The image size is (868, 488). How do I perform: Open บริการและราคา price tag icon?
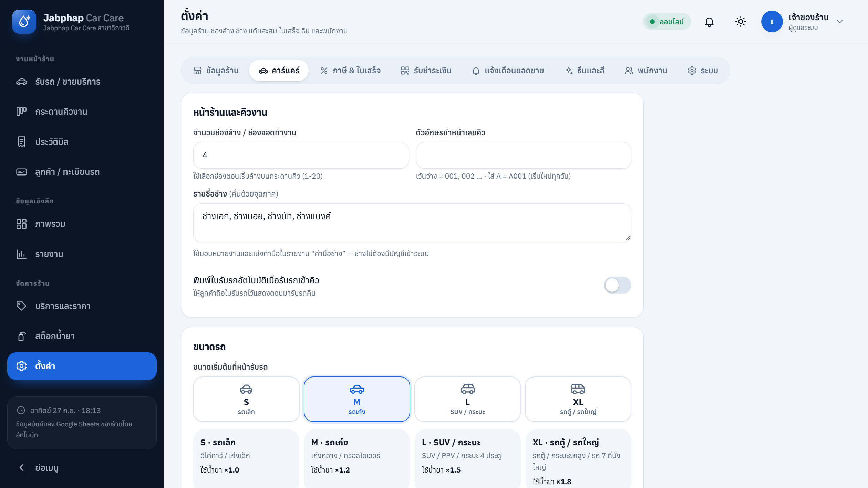point(22,306)
